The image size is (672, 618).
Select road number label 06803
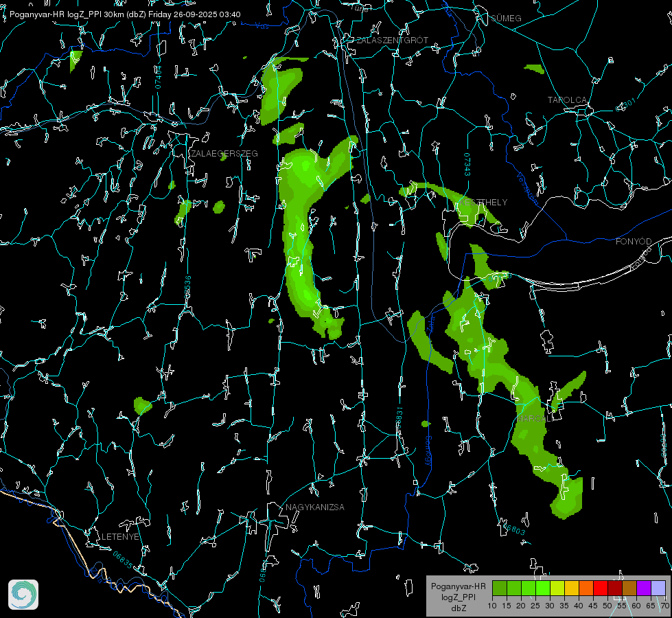click(x=513, y=529)
